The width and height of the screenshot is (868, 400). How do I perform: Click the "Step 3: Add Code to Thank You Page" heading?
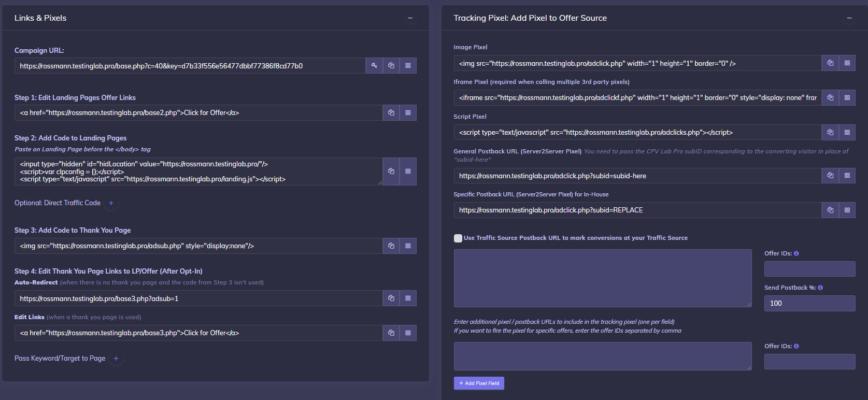click(x=73, y=231)
